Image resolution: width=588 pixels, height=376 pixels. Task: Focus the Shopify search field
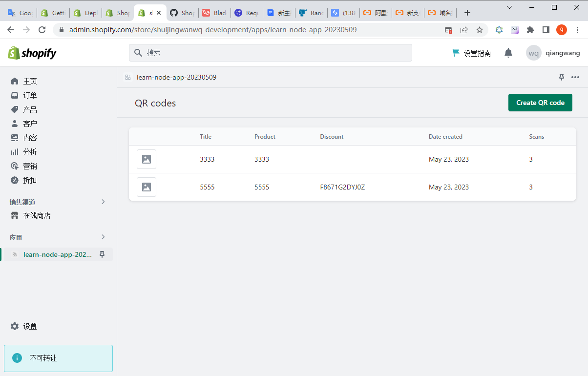coord(270,53)
